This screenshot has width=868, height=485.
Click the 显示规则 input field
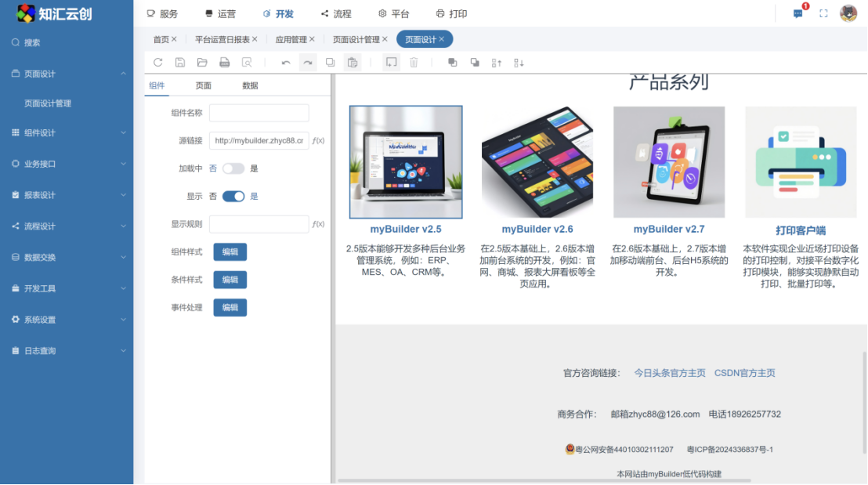[259, 224]
